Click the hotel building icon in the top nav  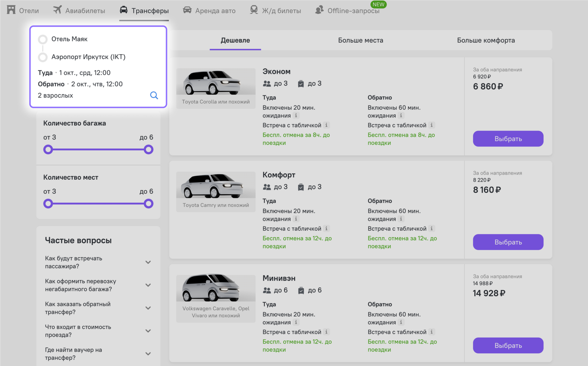tap(11, 10)
